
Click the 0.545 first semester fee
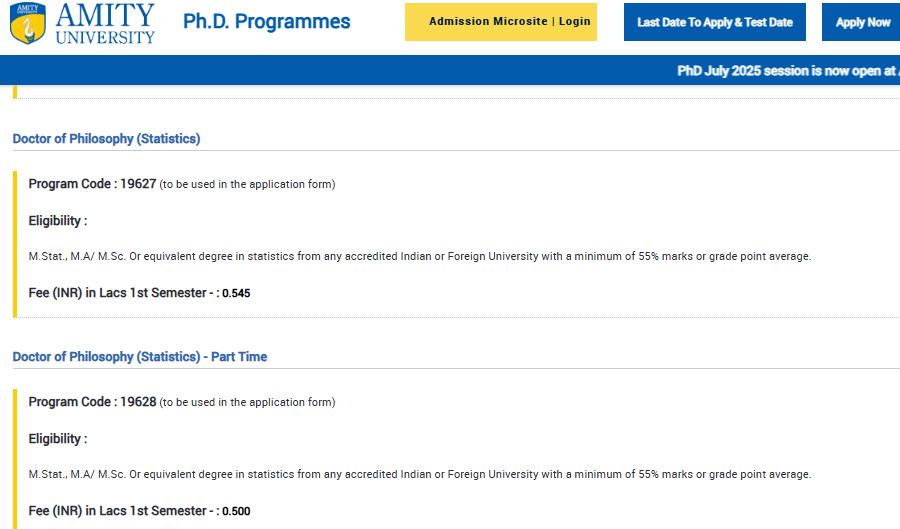coord(236,294)
